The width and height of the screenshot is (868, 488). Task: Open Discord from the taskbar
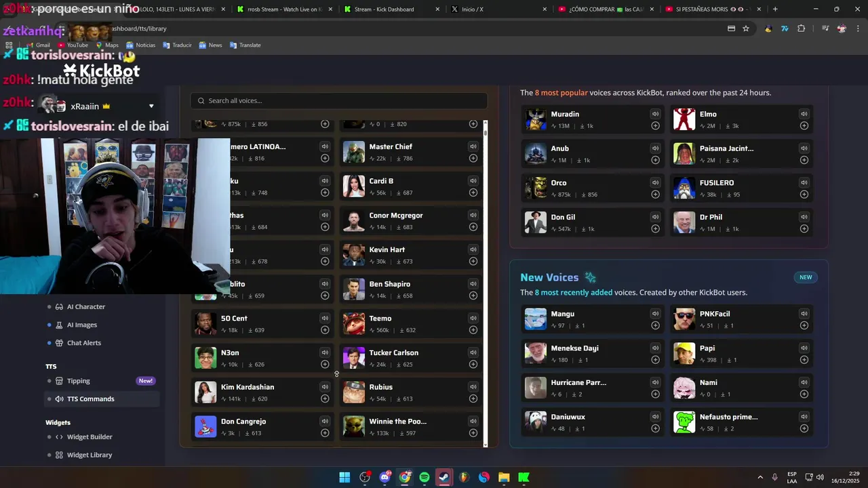385,477
